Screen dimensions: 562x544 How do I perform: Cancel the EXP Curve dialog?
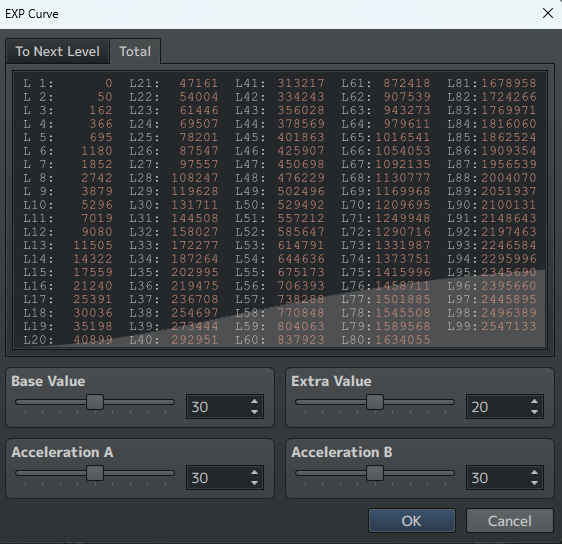tap(509, 521)
